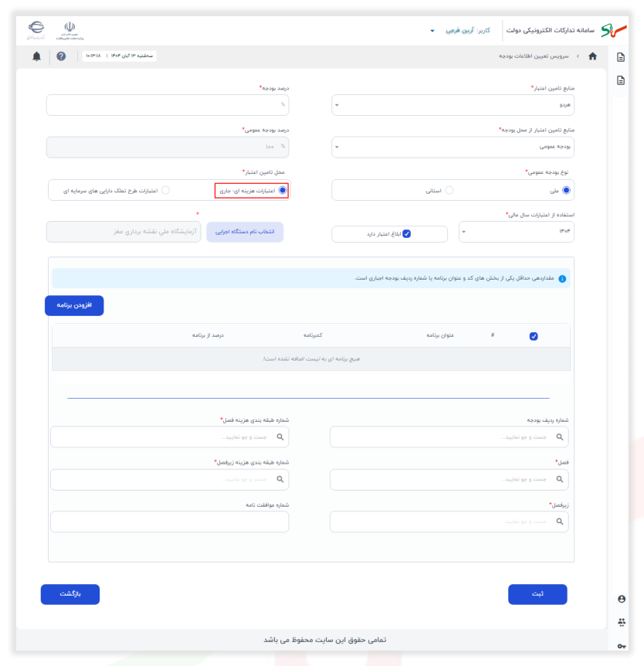Image resolution: width=644 pixels, height=666 pixels.
Task: Click the red-green Setad logo
Action: click(613, 30)
